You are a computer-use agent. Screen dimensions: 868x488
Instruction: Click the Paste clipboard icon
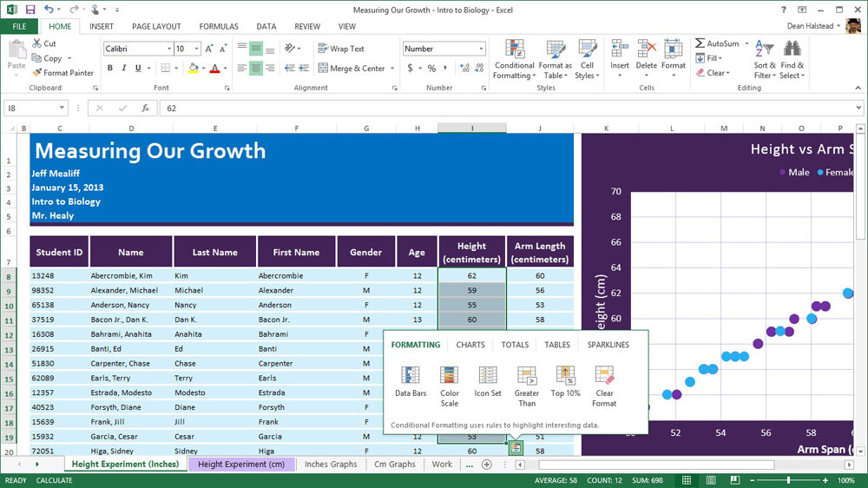click(x=16, y=49)
